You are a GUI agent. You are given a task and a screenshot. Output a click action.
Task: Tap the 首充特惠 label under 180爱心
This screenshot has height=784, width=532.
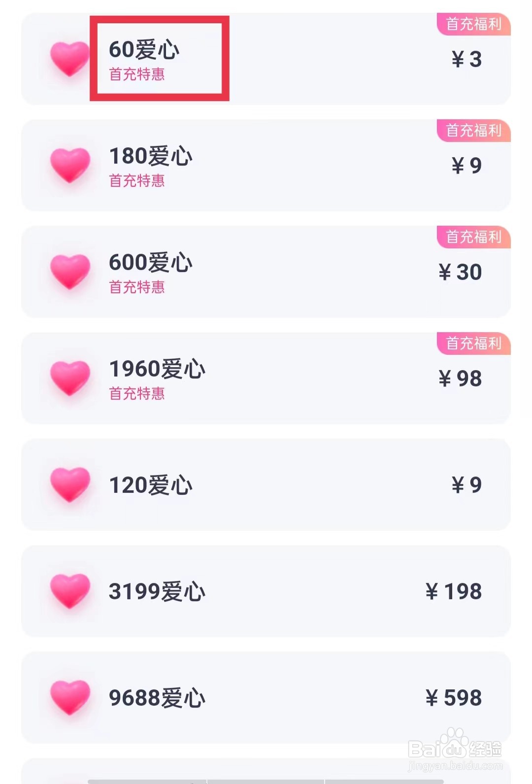click(x=137, y=181)
